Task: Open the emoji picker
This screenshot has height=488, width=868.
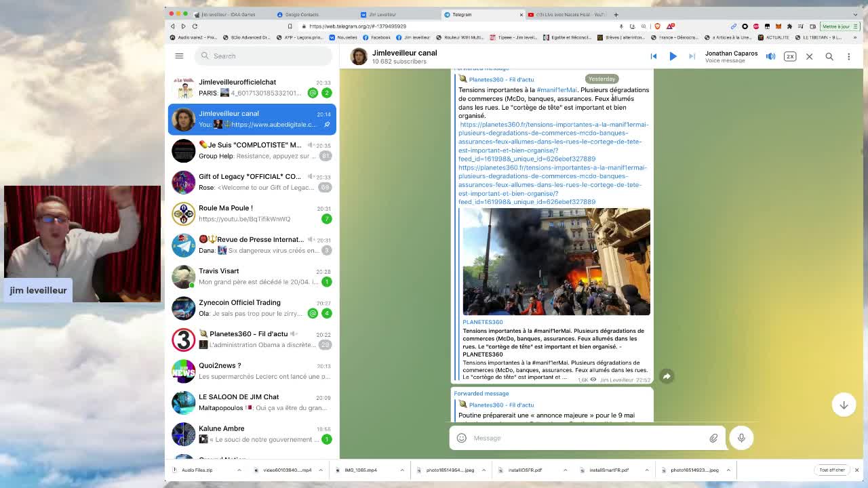Action: coord(462,438)
